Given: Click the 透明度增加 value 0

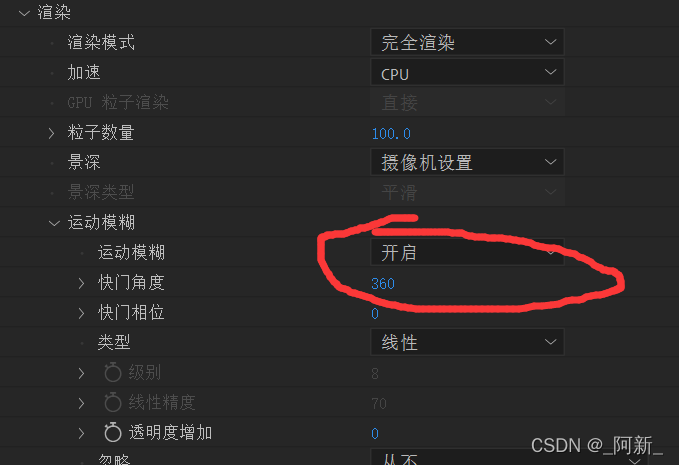Looking at the screenshot, I should (x=375, y=433).
